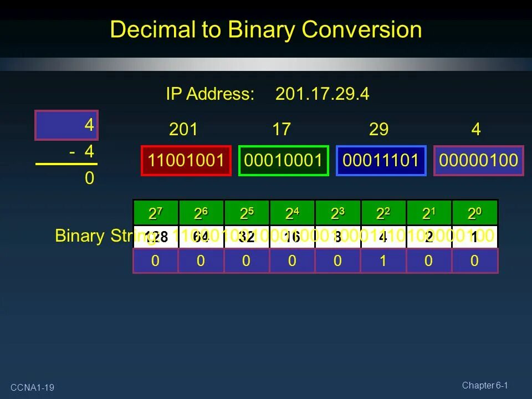
Task: Click the green box 00010001
Action: pyautogui.click(x=284, y=161)
